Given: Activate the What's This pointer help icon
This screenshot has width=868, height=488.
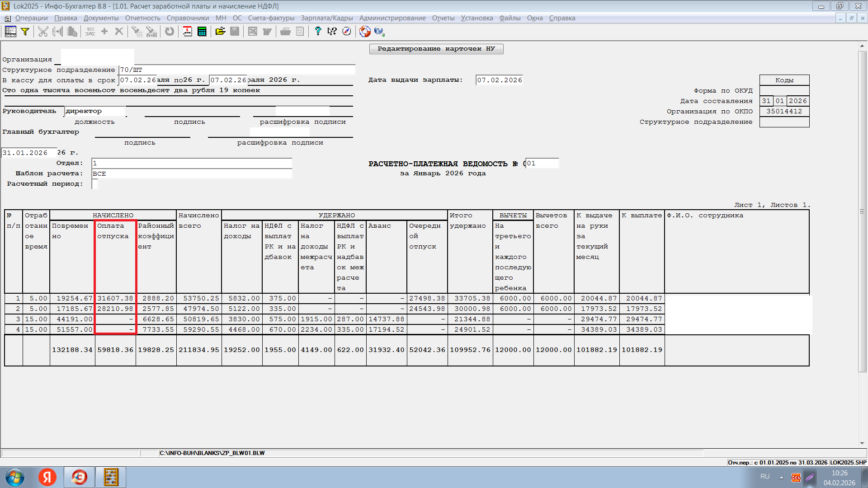Looking at the screenshot, I should (332, 32).
